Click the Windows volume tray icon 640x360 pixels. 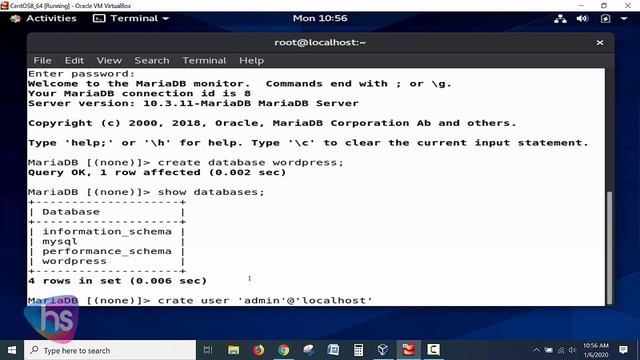pyautogui.click(x=573, y=350)
